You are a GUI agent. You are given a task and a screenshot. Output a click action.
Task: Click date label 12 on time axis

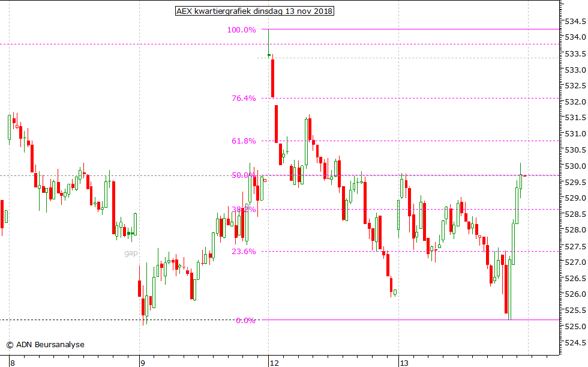click(x=274, y=363)
